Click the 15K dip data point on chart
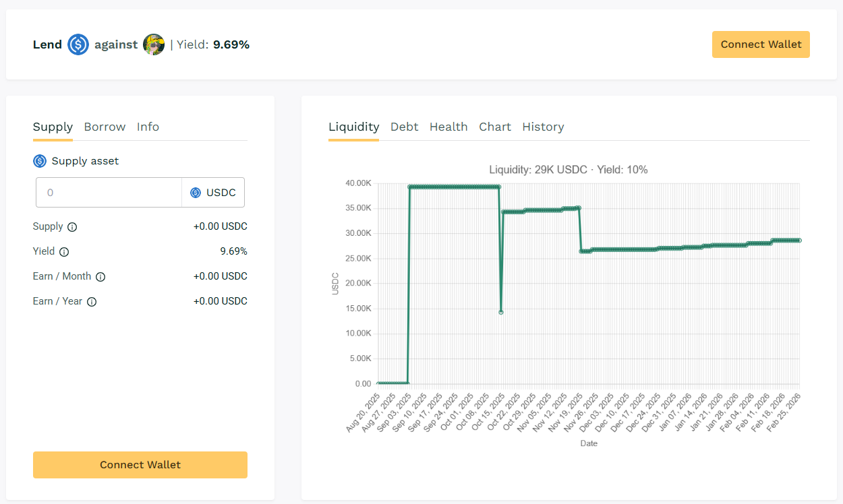 click(x=500, y=312)
